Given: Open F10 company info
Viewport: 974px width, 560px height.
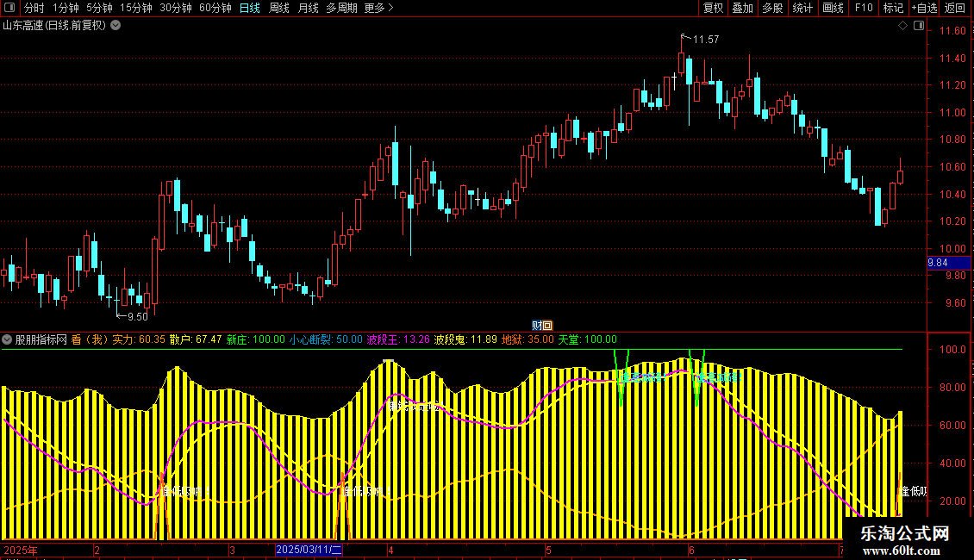Looking at the screenshot, I should 864,8.
